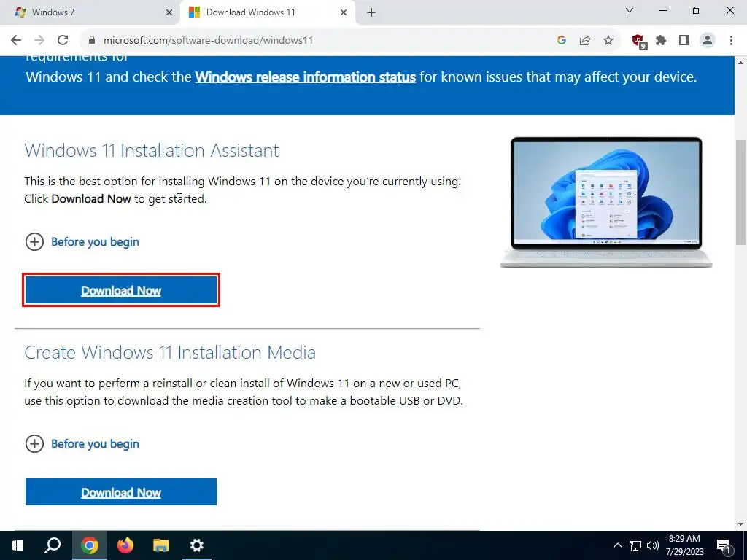Click the page vertical scrollbar thumb

pos(741,192)
